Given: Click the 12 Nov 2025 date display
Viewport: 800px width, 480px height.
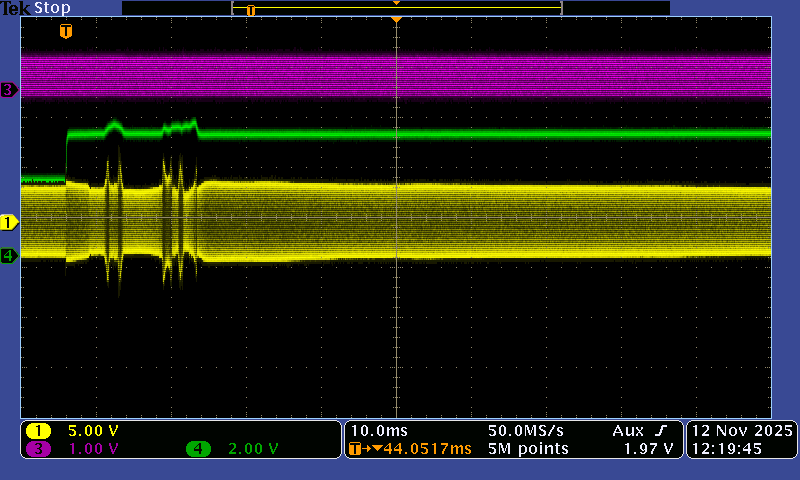Looking at the screenshot, I should (741, 430).
